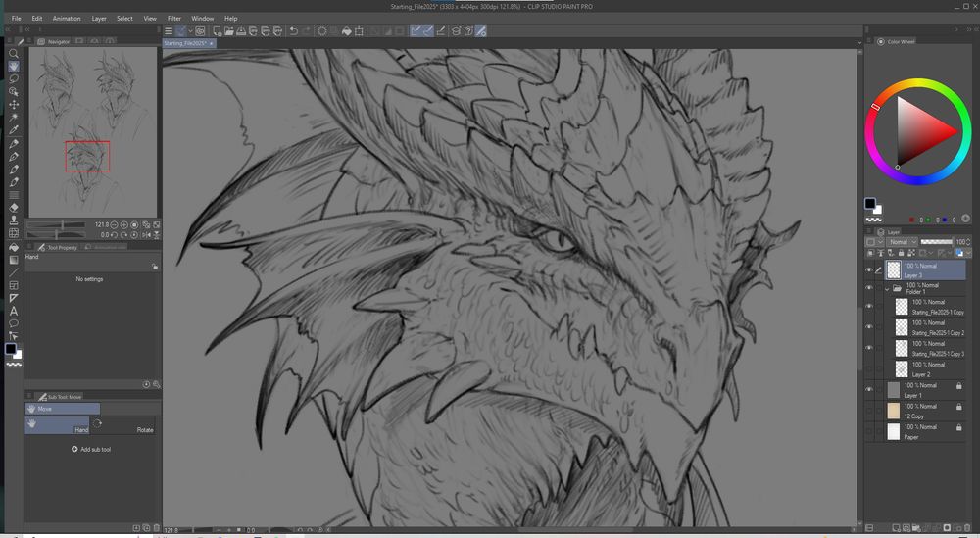Click Add sub tool button
The width and height of the screenshot is (980, 538).
(91, 449)
